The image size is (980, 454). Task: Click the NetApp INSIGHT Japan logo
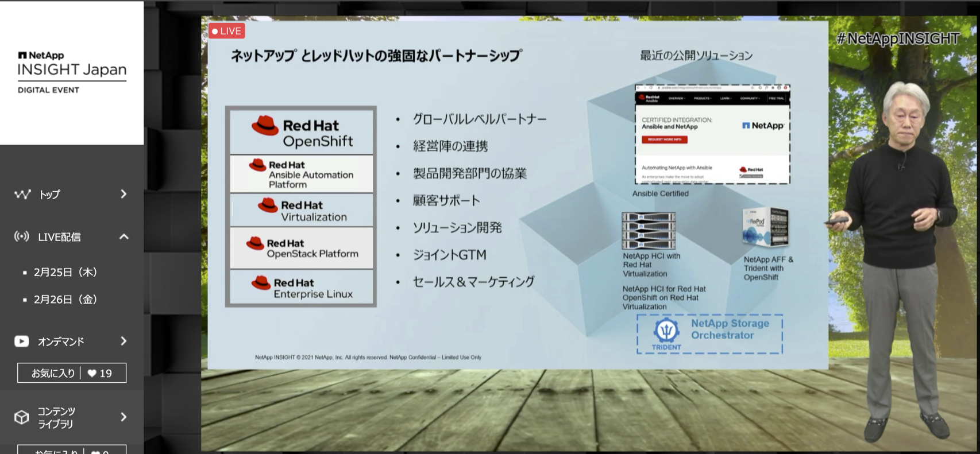tap(72, 72)
